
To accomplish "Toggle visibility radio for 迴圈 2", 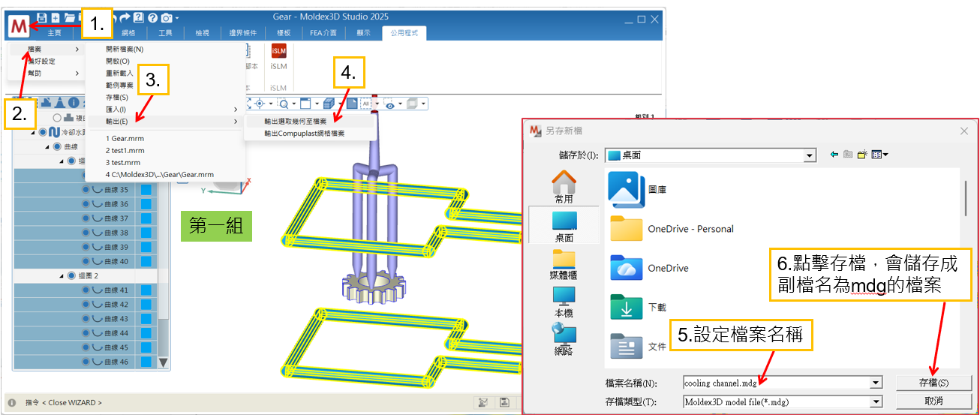I will coord(71,275).
